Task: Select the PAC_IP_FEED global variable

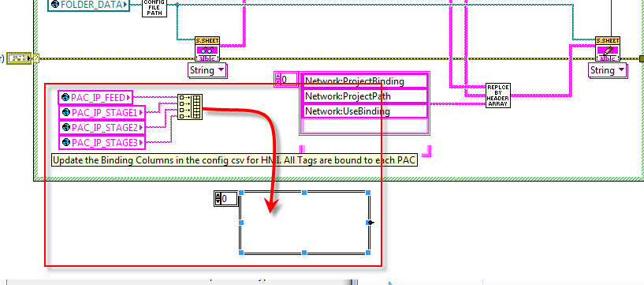Action: coord(95,97)
